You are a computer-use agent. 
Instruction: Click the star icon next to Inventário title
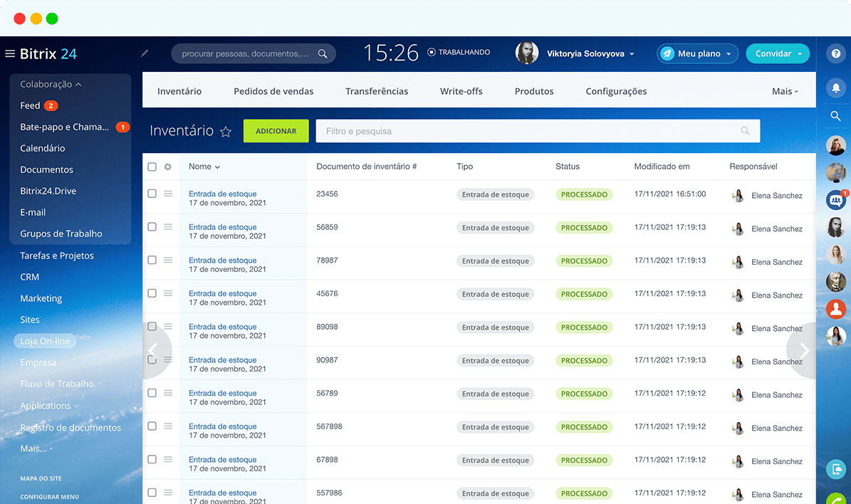(226, 132)
